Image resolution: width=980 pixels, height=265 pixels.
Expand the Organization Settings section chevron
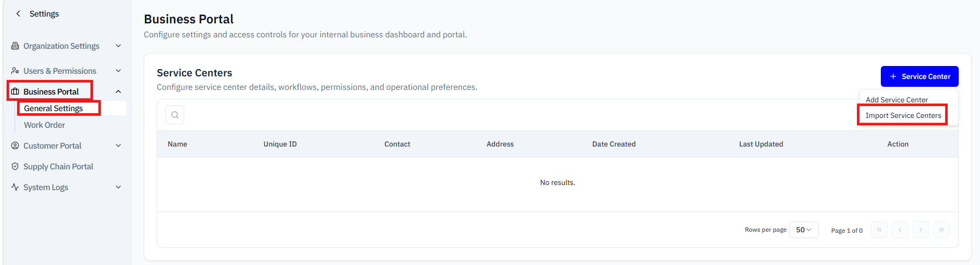pyautogui.click(x=118, y=46)
